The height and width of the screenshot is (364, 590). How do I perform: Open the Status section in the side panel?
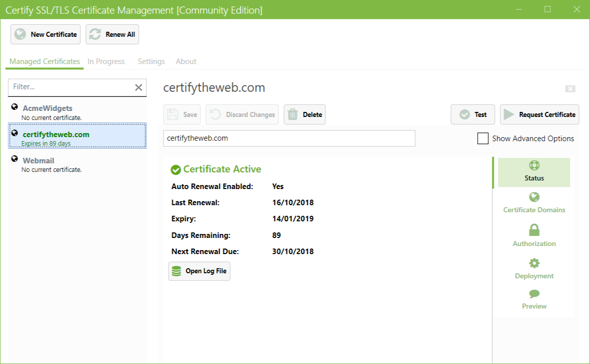point(534,172)
